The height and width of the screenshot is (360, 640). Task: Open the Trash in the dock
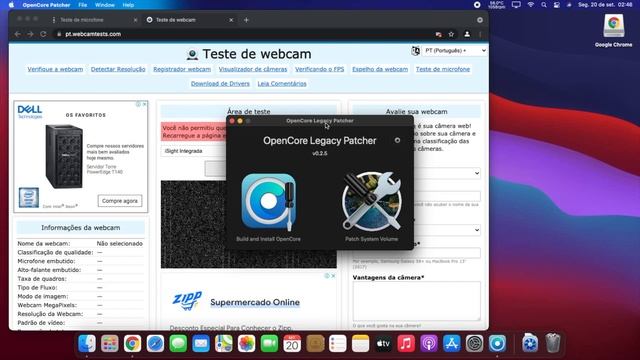click(x=553, y=343)
